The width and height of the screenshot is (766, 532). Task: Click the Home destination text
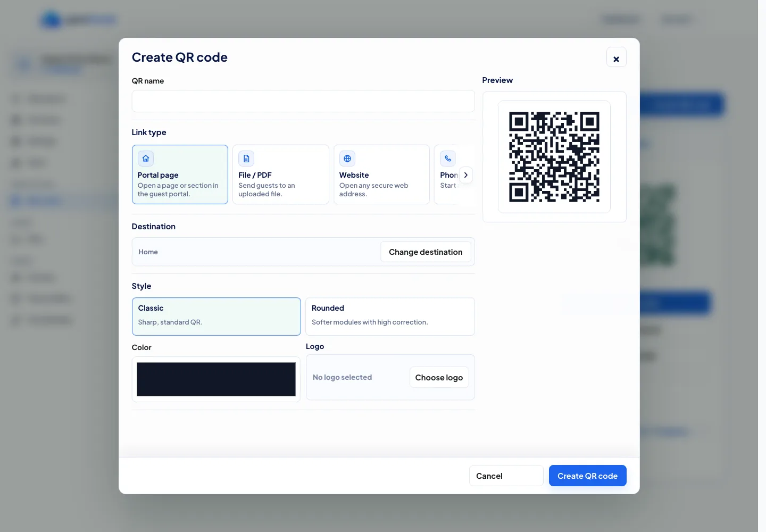(x=148, y=252)
